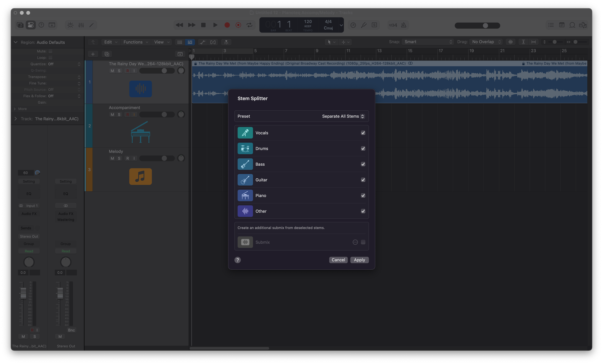Click the Bass guitar stem icon

(245, 164)
